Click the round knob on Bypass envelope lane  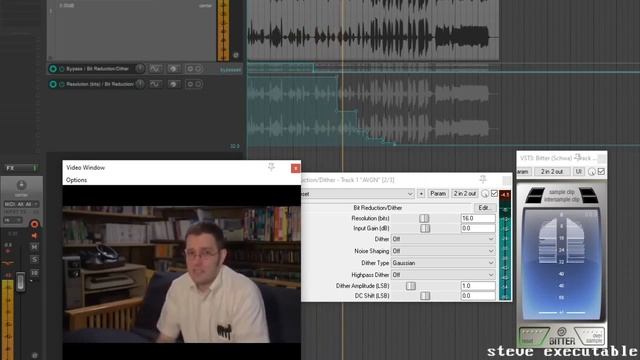(x=140, y=69)
